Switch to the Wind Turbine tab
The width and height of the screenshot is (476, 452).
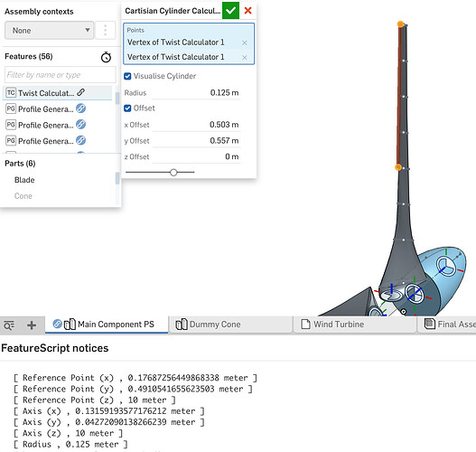click(x=354, y=325)
